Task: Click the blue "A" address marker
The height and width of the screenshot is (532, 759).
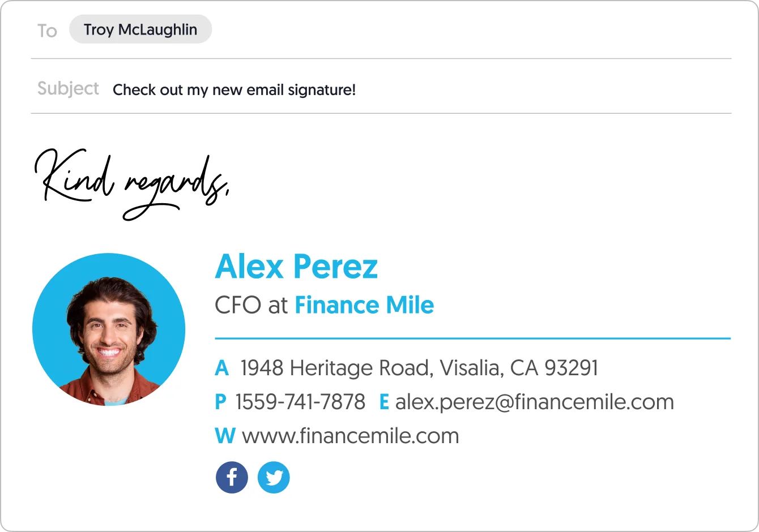Action: click(x=221, y=368)
